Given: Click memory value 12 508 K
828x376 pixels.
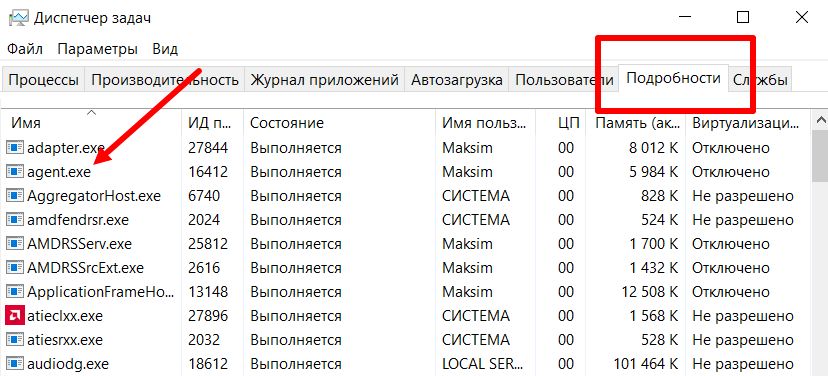Looking at the screenshot, I should [x=650, y=292].
